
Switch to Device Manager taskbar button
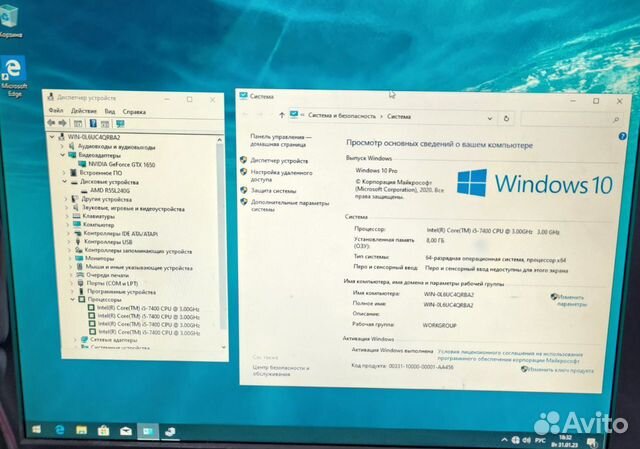pyautogui.click(x=170, y=432)
